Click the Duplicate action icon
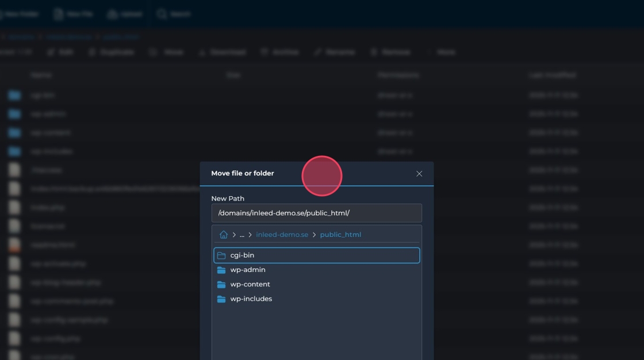The width and height of the screenshot is (644, 360). click(x=92, y=52)
